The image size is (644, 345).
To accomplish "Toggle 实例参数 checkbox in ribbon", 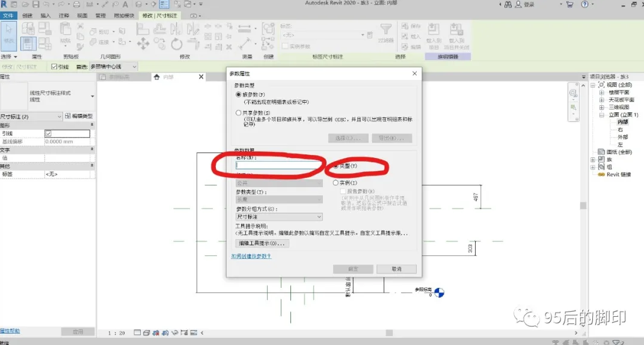I will click(x=285, y=46).
